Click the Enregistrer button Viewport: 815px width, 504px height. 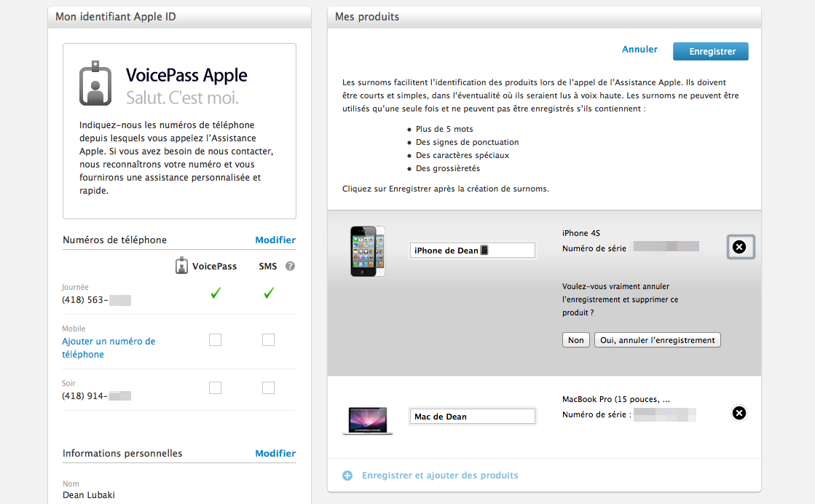tap(710, 51)
